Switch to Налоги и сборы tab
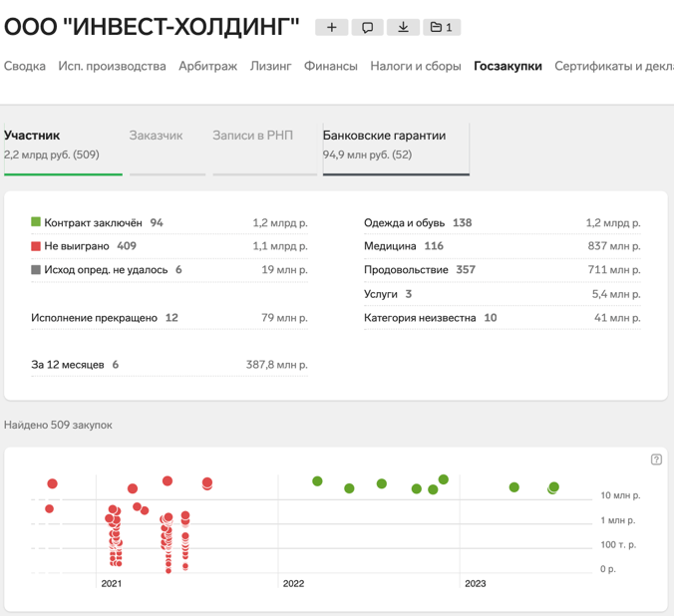This screenshot has height=616, width=674. pyautogui.click(x=415, y=66)
